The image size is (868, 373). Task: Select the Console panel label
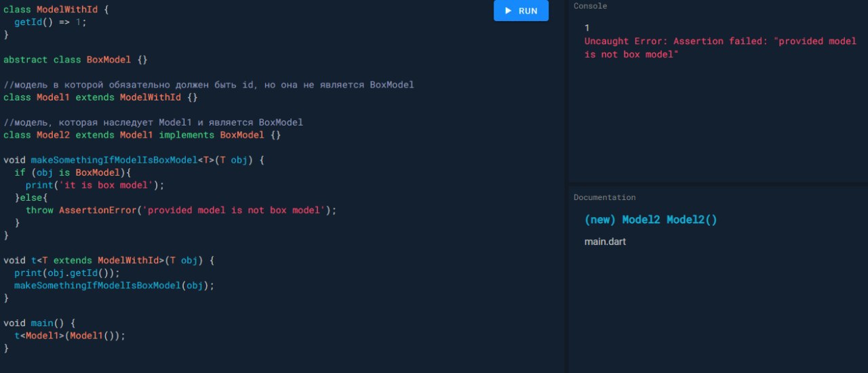click(x=591, y=6)
